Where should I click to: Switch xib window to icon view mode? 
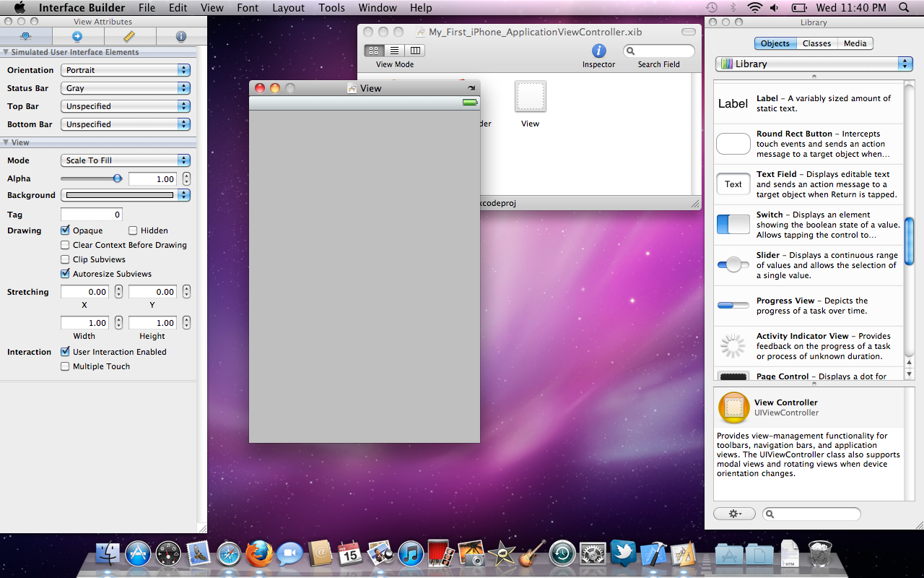tap(374, 51)
